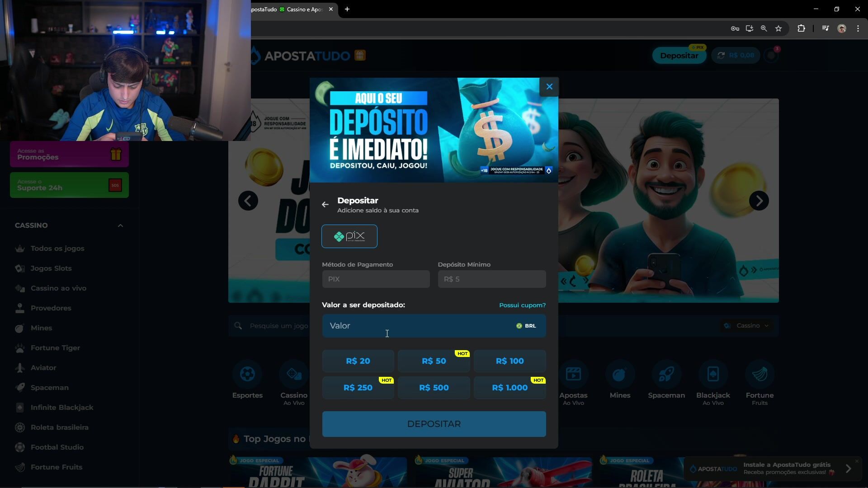Viewport: 868px width, 488px height.
Task: Open the Fortune Rabbit game thumbnail
Action: 318,472
